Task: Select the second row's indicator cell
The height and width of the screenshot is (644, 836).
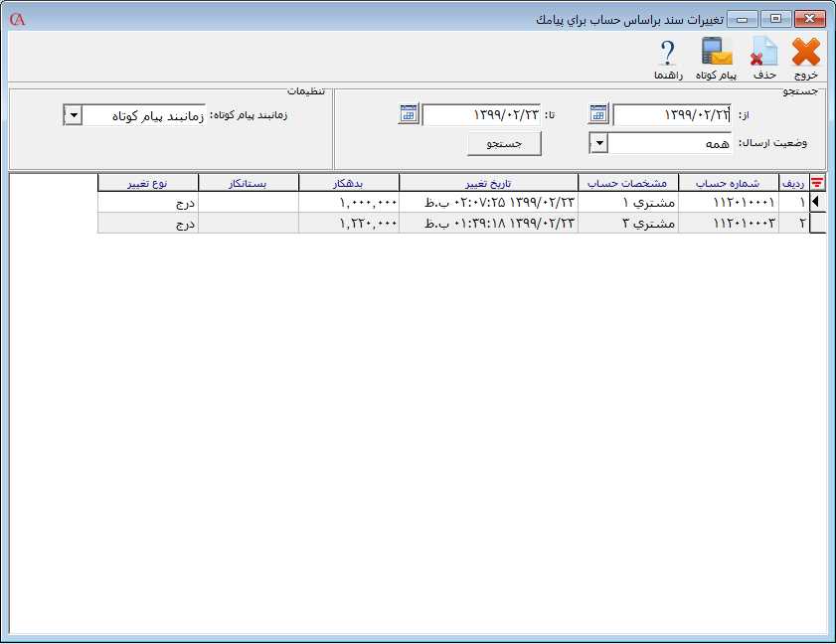Action: click(817, 224)
